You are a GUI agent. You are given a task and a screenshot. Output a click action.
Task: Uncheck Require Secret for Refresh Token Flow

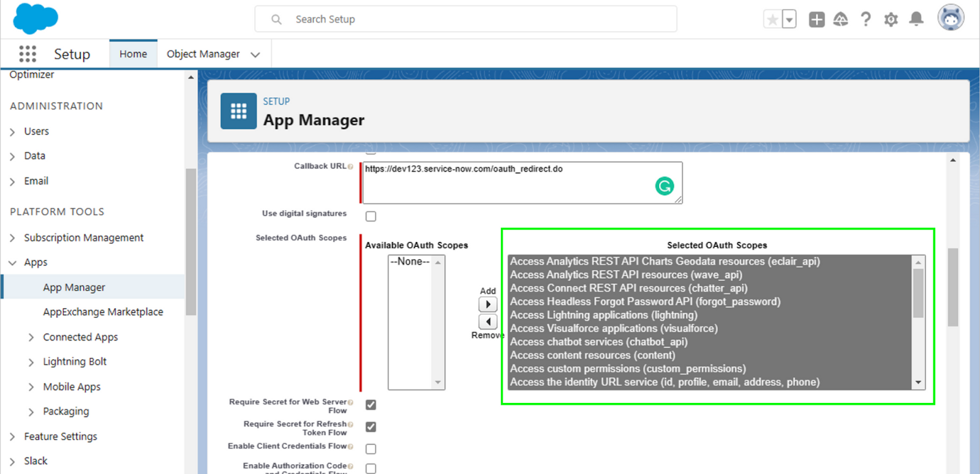pyautogui.click(x=371, y=427)
